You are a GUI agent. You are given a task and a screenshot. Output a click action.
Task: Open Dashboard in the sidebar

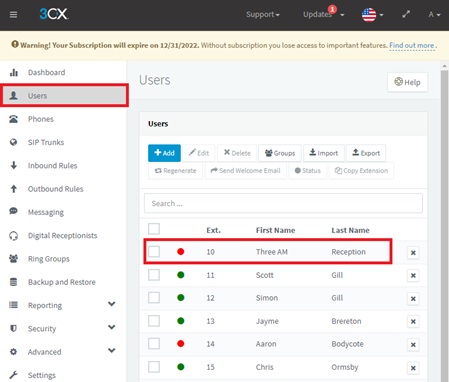point(63,72)
